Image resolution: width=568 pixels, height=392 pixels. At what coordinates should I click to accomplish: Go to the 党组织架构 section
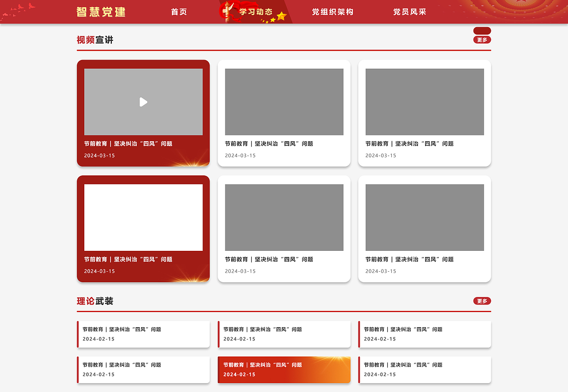(x=333, y=12)
